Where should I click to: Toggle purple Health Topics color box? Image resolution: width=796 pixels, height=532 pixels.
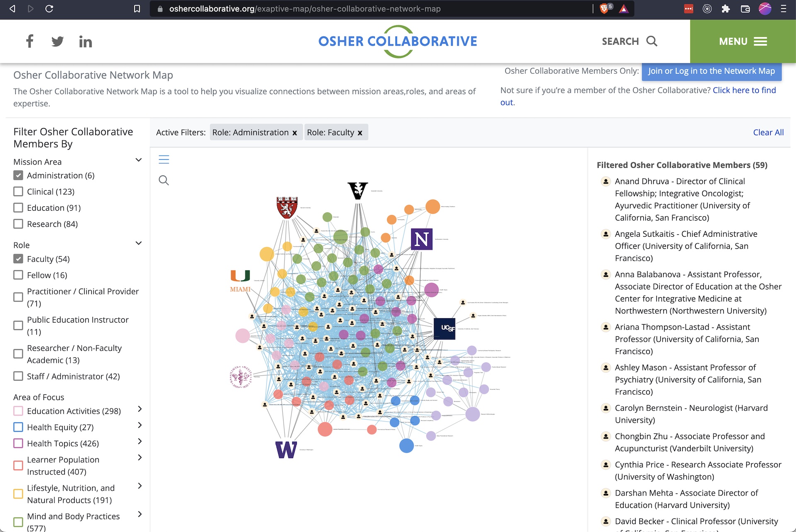click(x=18, y=443)
